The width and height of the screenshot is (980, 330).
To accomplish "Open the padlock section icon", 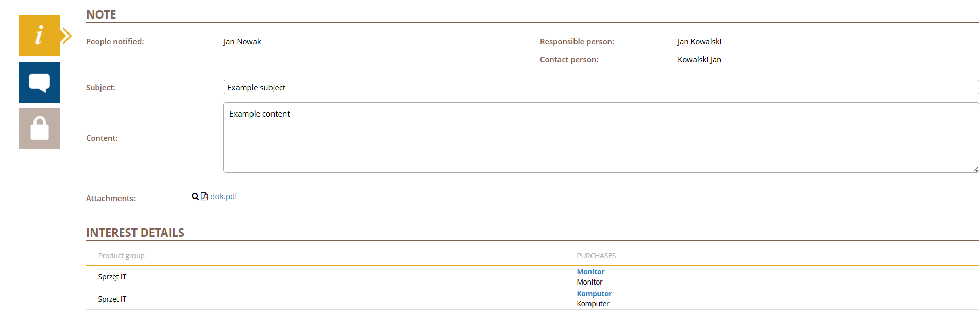I will tap(39, 128).
